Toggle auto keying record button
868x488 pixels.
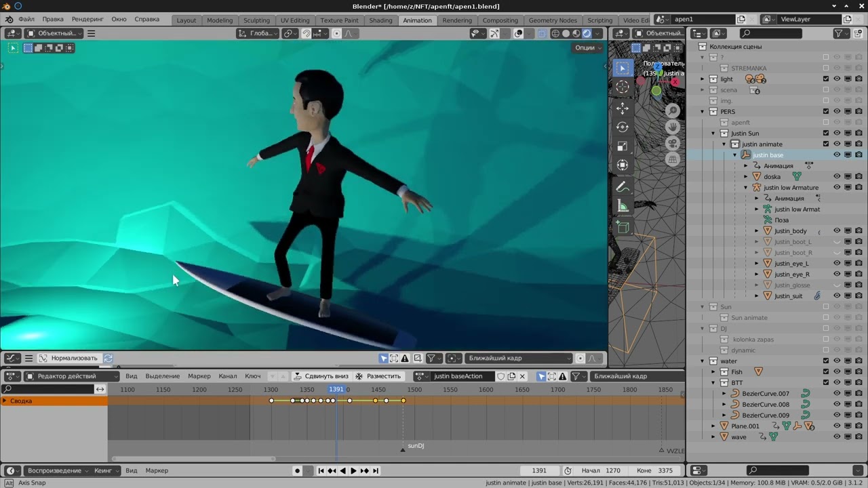297,470
